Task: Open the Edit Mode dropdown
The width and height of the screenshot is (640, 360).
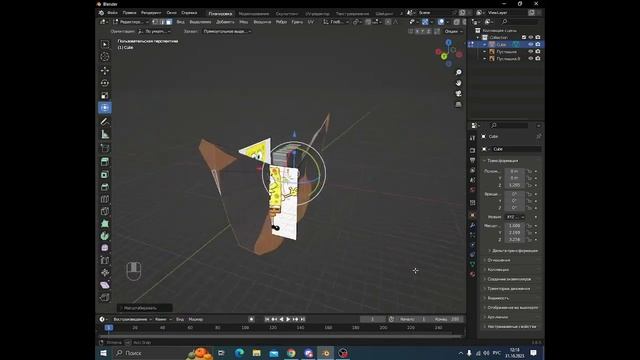Action: (x=131, y=22)
